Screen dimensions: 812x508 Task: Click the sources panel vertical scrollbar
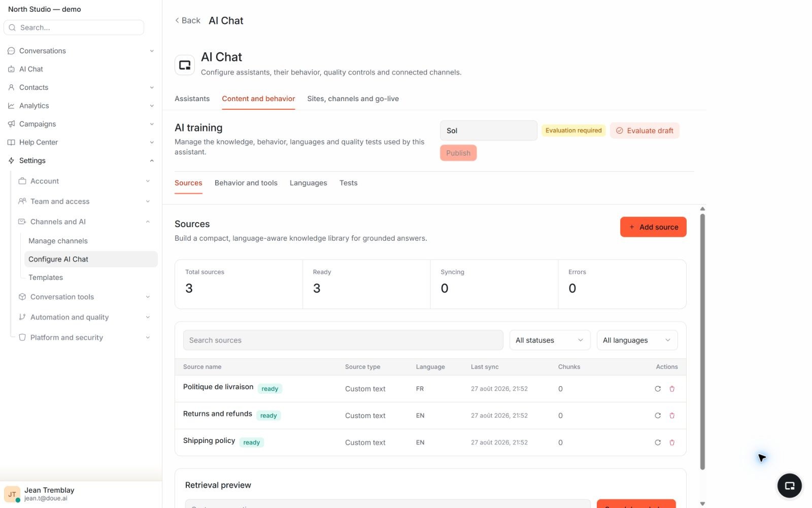tap(702, 341)
